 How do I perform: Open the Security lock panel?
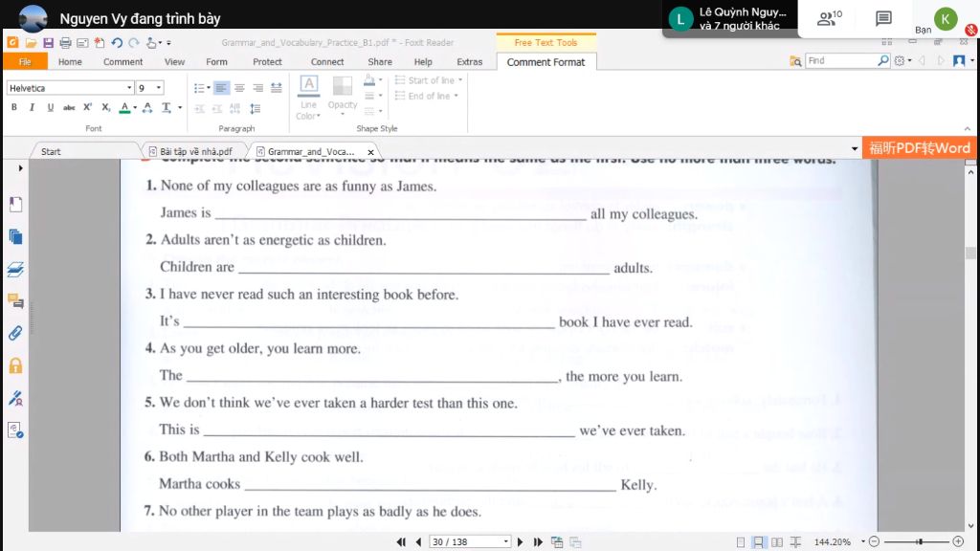(x=15, y=365)
